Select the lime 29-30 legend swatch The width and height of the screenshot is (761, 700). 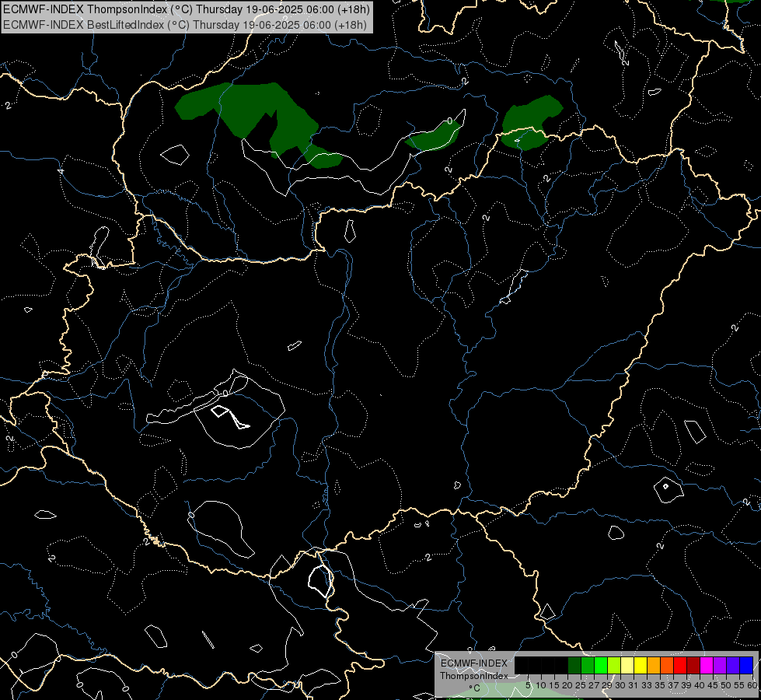(x=614, y=666)
